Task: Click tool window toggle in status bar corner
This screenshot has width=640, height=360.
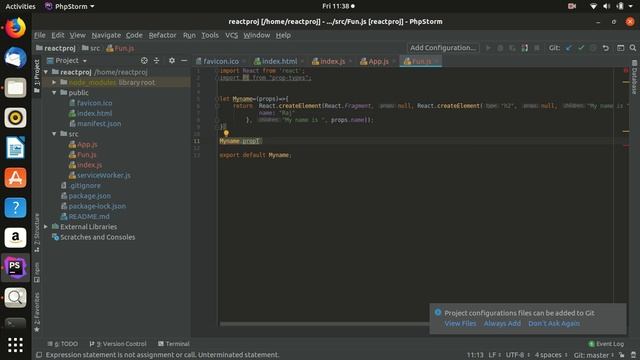Action: click(x=39, y=355)
